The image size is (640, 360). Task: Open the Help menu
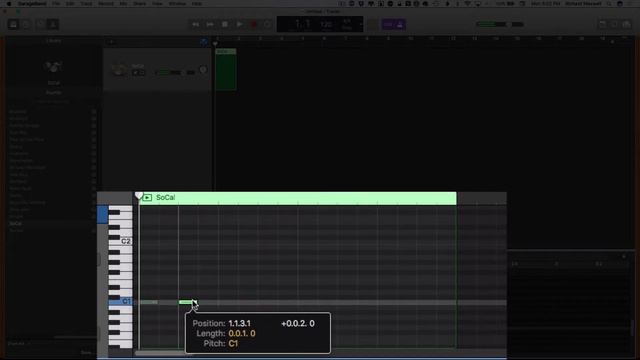tap(197, 4)
